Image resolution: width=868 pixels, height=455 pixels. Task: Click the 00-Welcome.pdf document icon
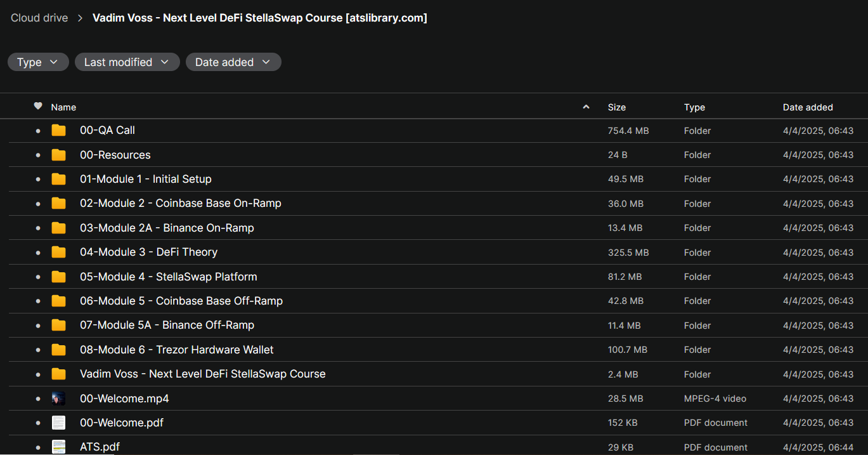point(58,423)
